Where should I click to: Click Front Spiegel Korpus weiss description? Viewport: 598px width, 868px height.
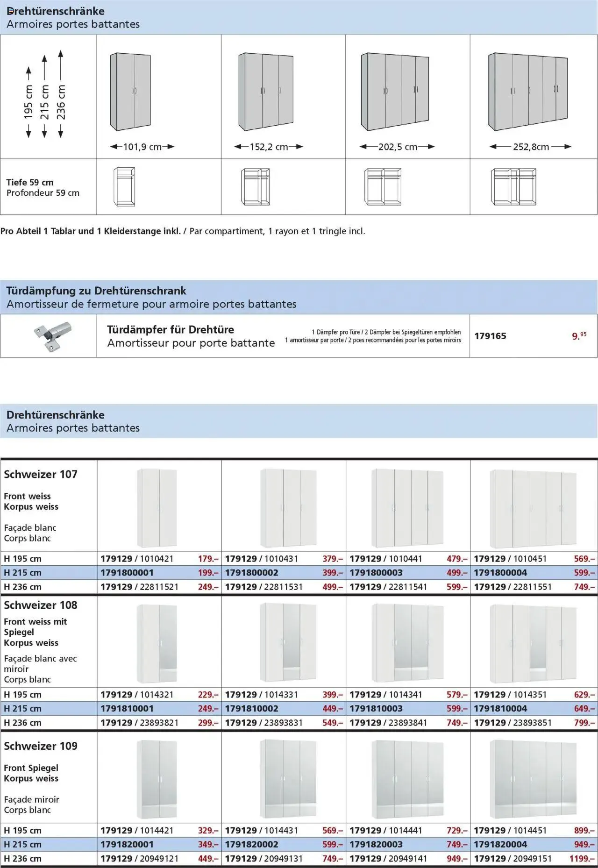pyautogui.click(x=31, y=773)
